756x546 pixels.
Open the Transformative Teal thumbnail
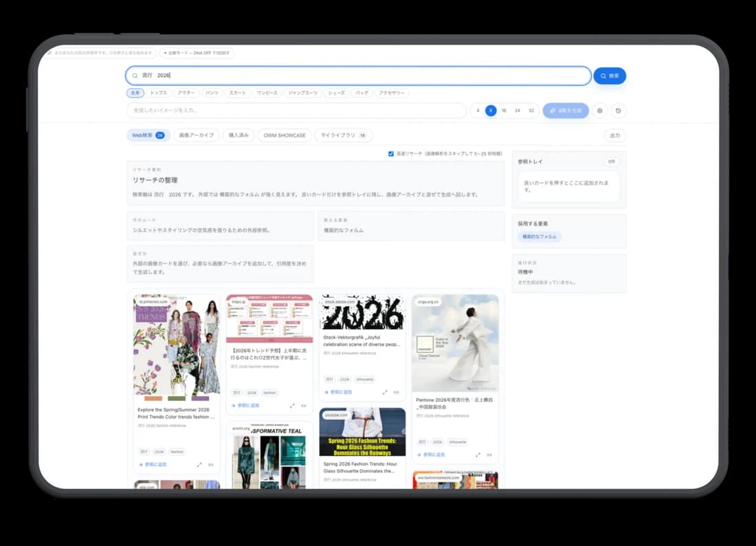coord(269,457)
